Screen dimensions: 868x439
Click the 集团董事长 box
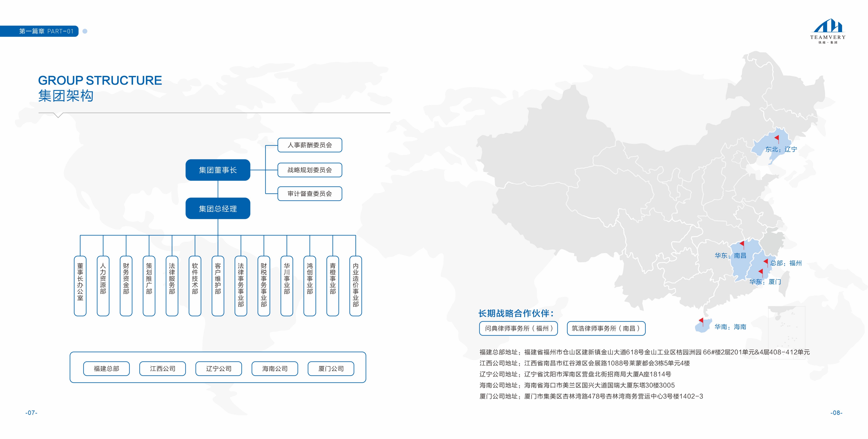pos(218,170)
